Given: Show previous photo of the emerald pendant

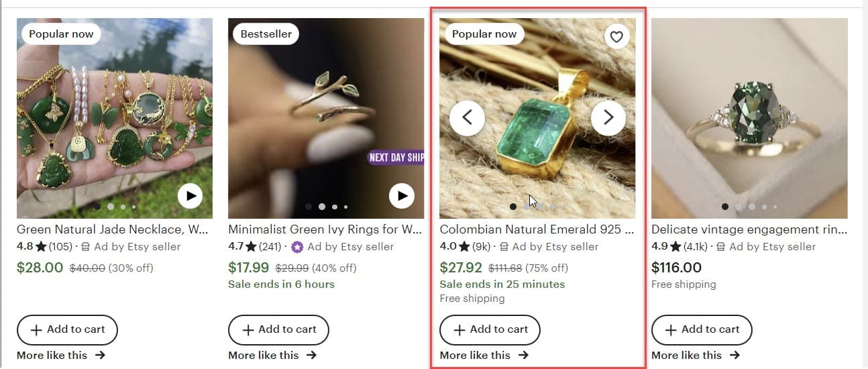Looking at the screenshot, I should pos(467,117).
